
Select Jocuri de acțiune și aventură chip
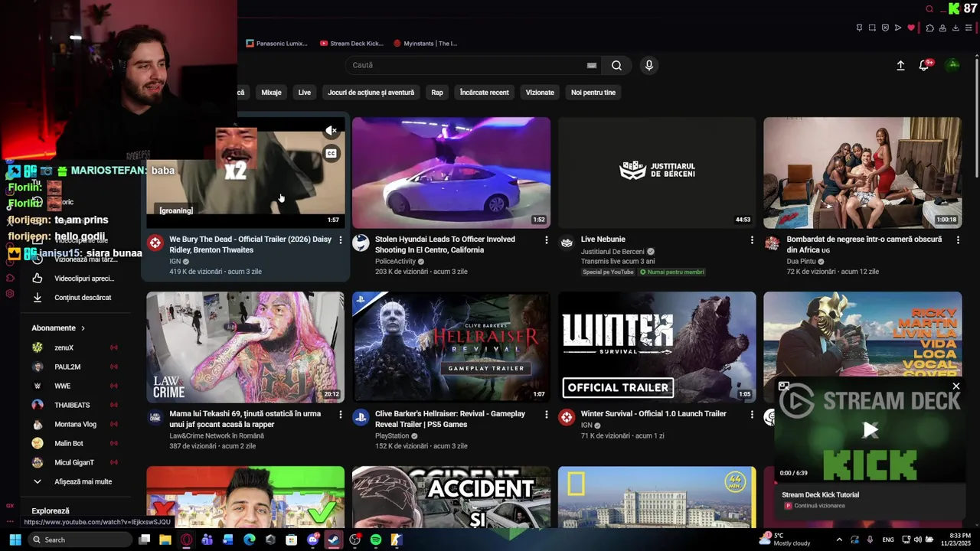tap(371, 93)
